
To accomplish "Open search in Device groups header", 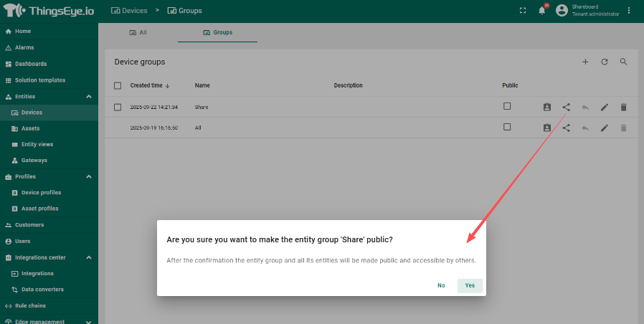I will click(624, 62).
